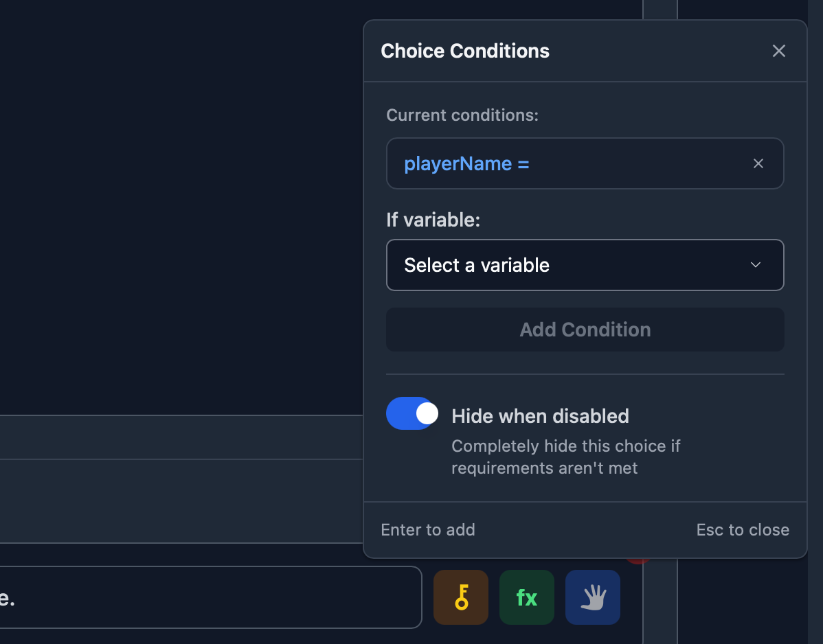Select the 'playerName =' condition entry
The height and width of the screenshot is (644, 823).
(467, 163)
